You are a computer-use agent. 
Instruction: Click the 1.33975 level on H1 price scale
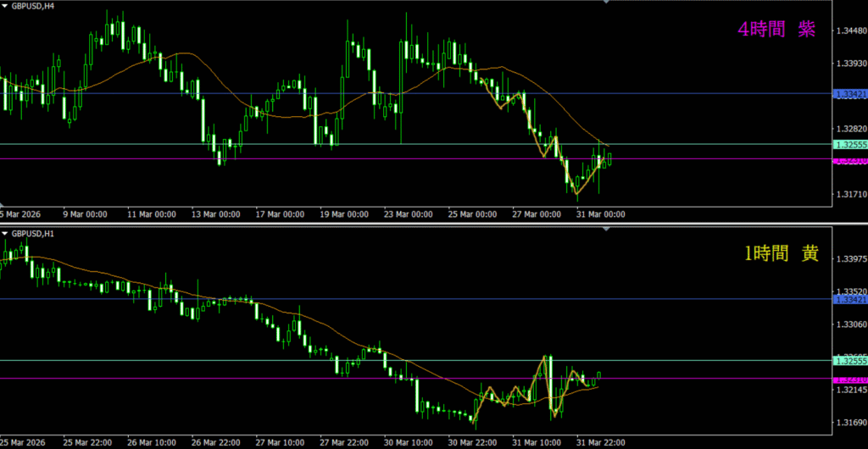850,258
